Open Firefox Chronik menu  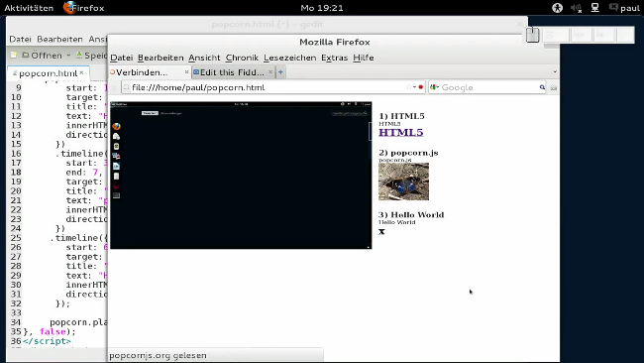242,58
